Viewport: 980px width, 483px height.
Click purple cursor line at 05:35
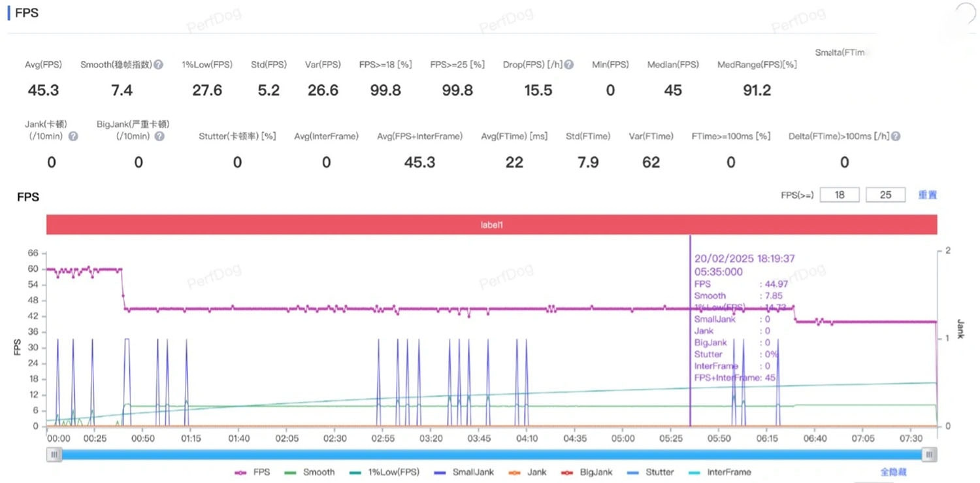pos(690,330)
